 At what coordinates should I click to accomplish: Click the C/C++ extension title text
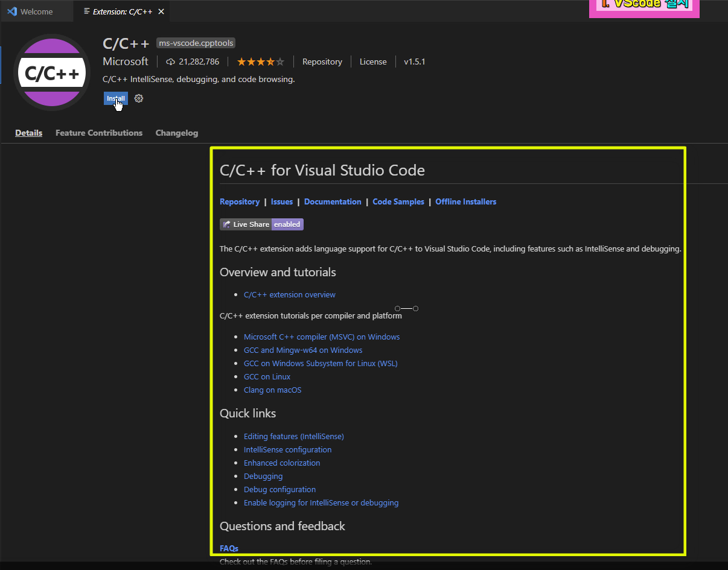[126, 43]
